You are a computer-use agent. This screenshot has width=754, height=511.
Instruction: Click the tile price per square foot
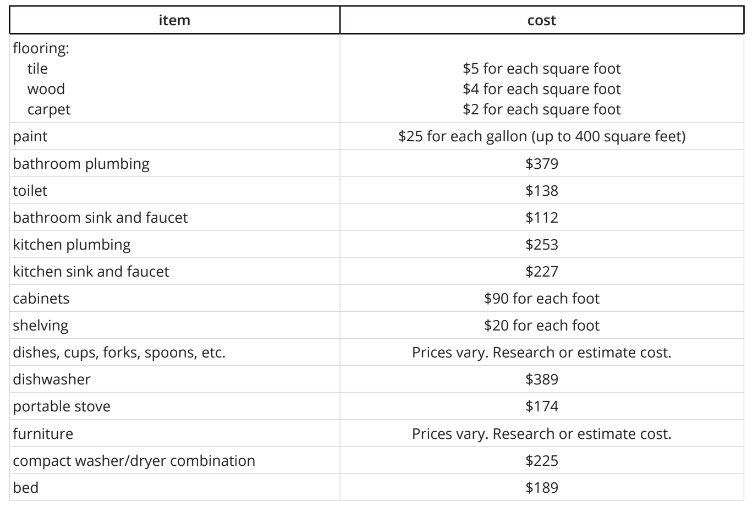point(541,69)
